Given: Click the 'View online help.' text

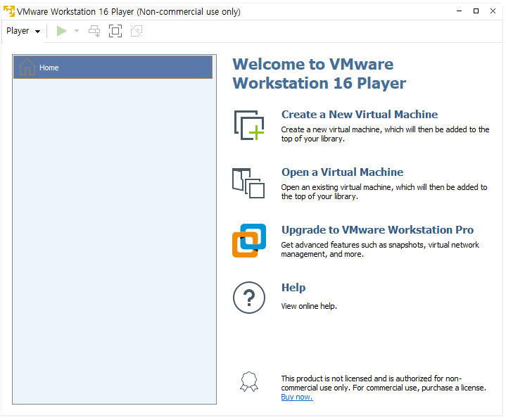Looking at the screenshot, I should (x=309, y=306).
